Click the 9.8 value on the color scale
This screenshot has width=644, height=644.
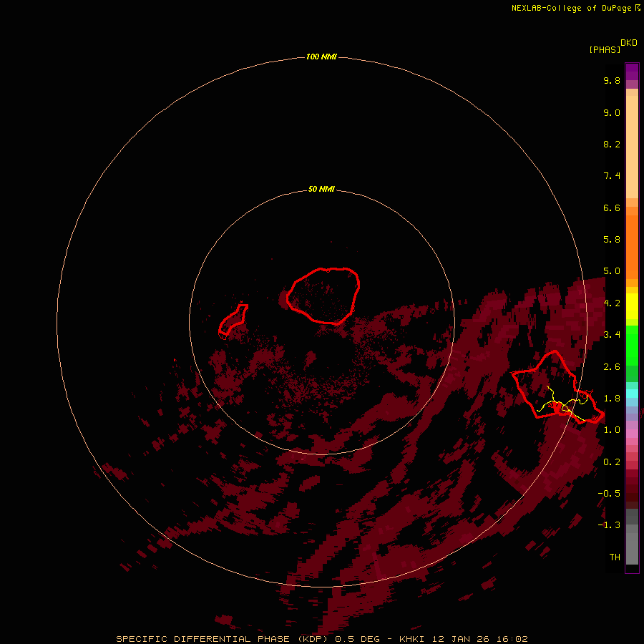click(x=612, y=80)
